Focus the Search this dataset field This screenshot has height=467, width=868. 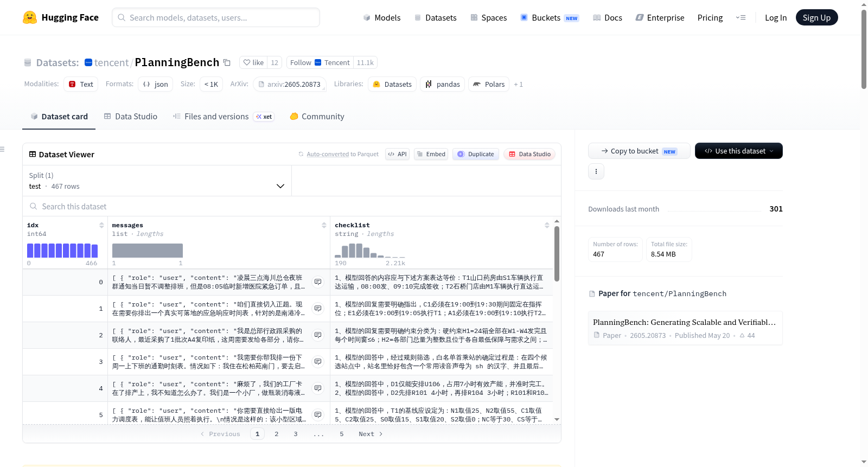292,207
